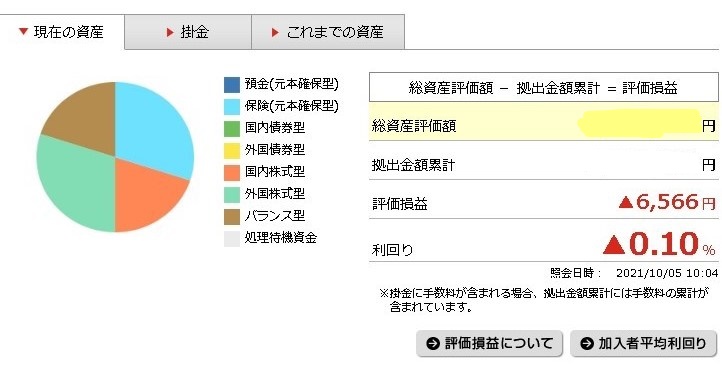Select the 保険(元本確保型) light blue swatch
The width and height of the screenshot is (722, 372).
click(x=232, y=107)
